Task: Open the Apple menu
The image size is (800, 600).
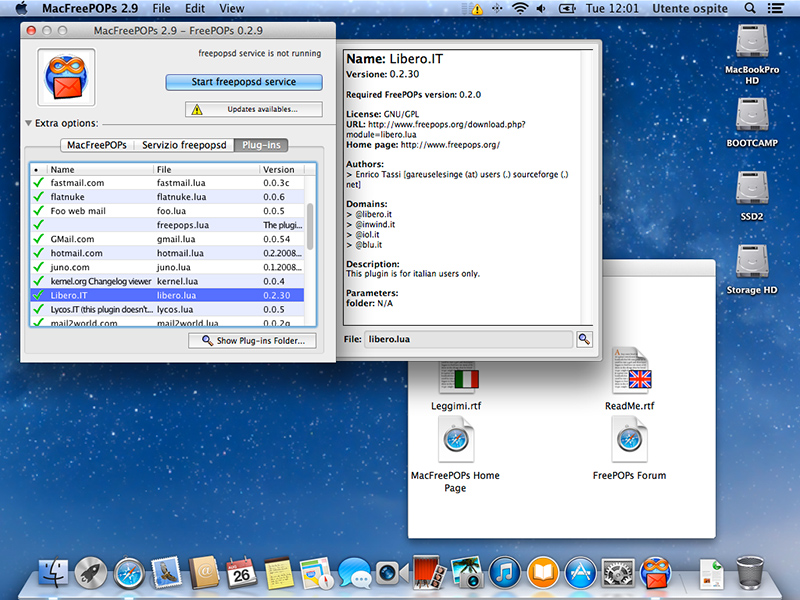Action: 22,8
